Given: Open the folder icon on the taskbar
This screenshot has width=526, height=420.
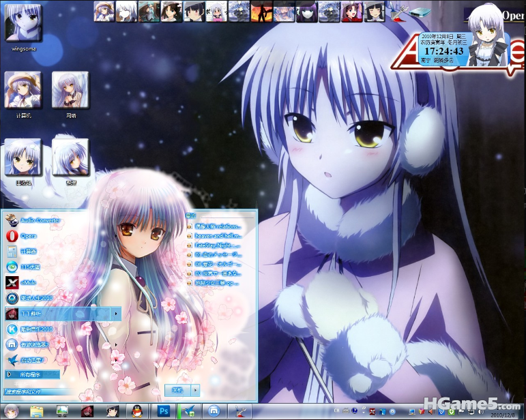Looking at the screenshot, I should pos(37,411).
